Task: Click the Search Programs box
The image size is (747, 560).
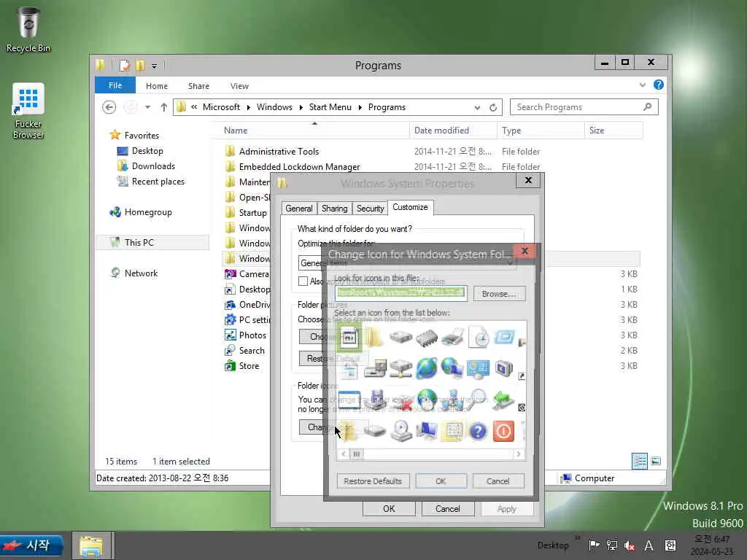Action: [x=584, y=107]
